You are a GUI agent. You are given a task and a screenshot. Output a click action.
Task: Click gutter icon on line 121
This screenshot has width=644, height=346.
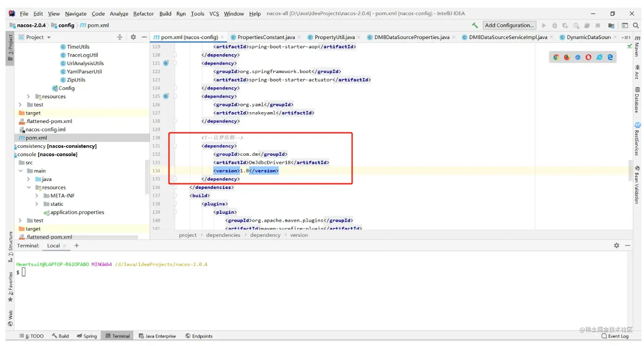pyautogui.click(x=166, y=63)
